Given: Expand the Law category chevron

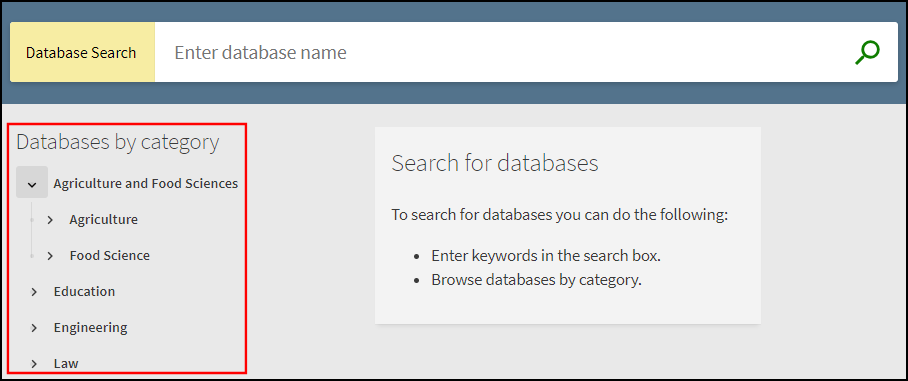Looking at the screenshot, I should [x=34, y=364].
